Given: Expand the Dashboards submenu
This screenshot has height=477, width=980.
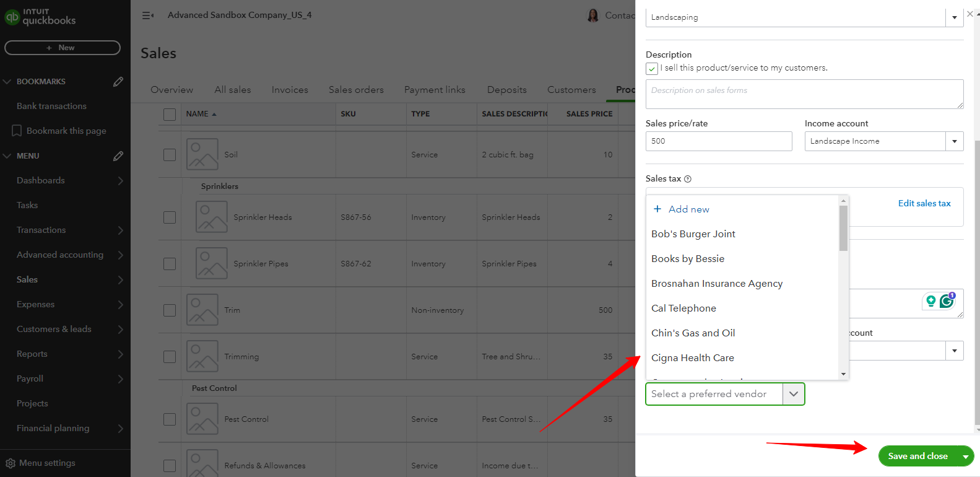Looking at the screenshot, I should click(x=120, y=181).
